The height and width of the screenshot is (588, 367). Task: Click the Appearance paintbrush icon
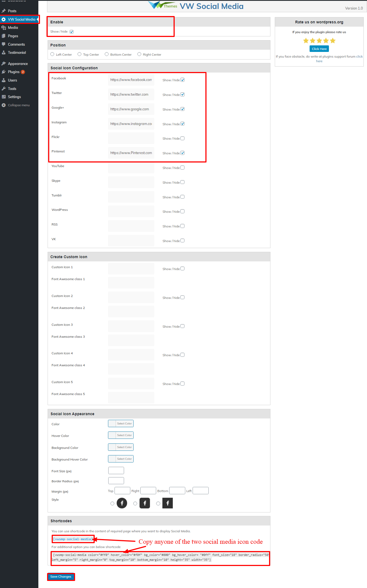[x=4, y=64]
